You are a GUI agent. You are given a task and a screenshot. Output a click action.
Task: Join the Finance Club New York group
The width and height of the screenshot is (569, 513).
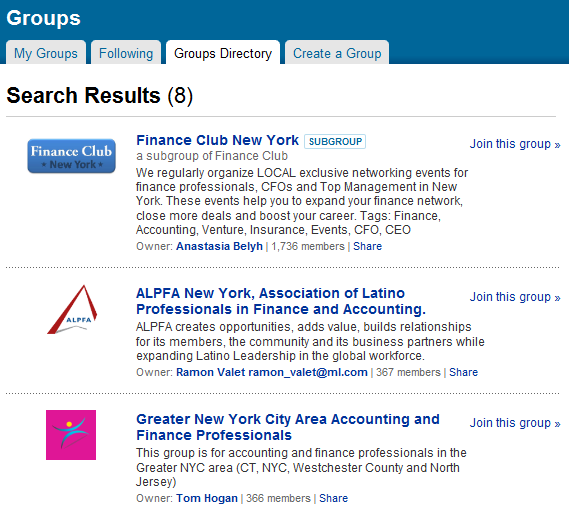pos(515,144)
